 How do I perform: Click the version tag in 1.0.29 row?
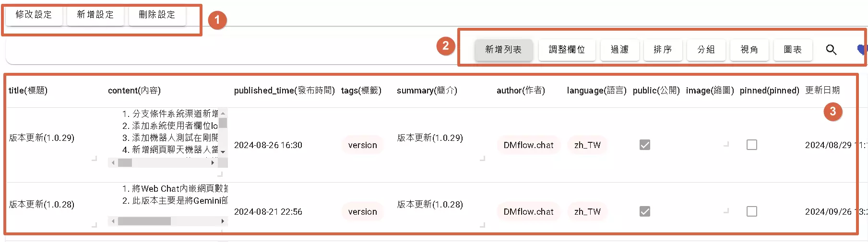click(x=362, y=145)
